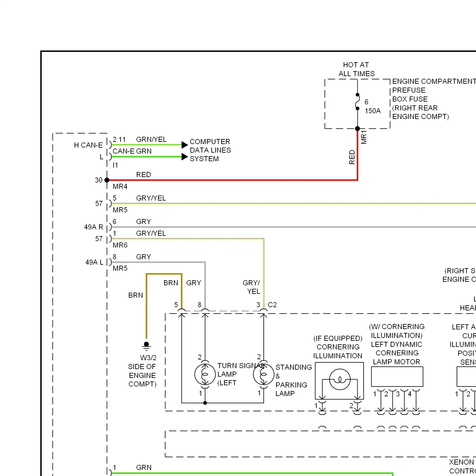The image size is (476, 476).
Task: Click the W3/2 ground symbol
Action: click(146, 347)
